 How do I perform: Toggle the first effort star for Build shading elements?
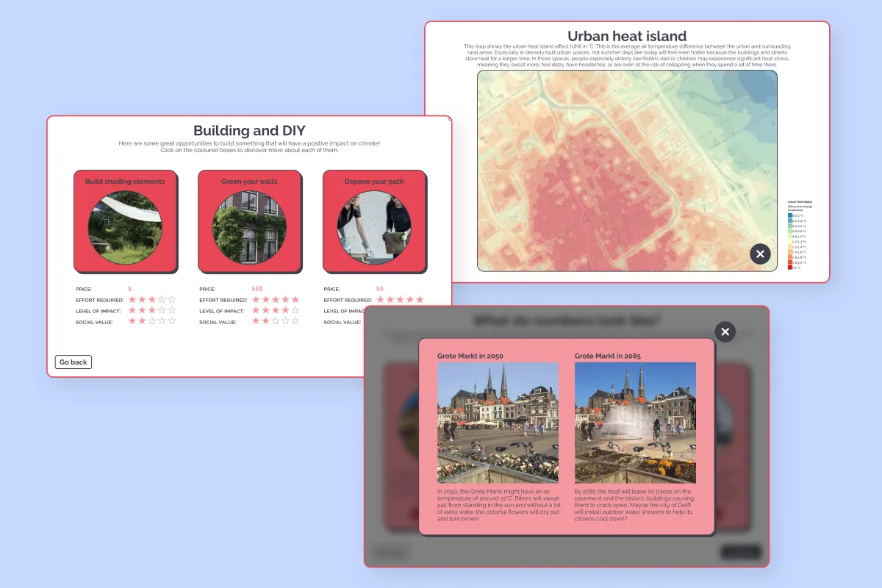(x=132, y=300)
